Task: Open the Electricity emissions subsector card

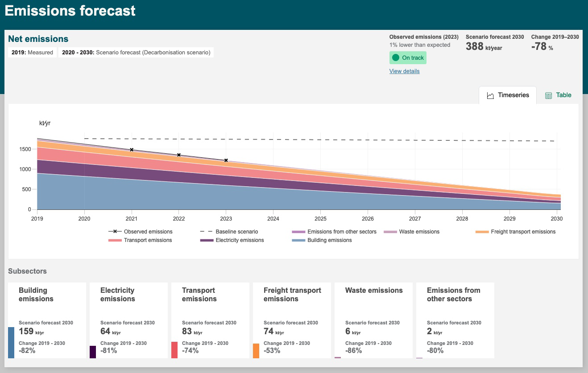Action: click(128, 320)
